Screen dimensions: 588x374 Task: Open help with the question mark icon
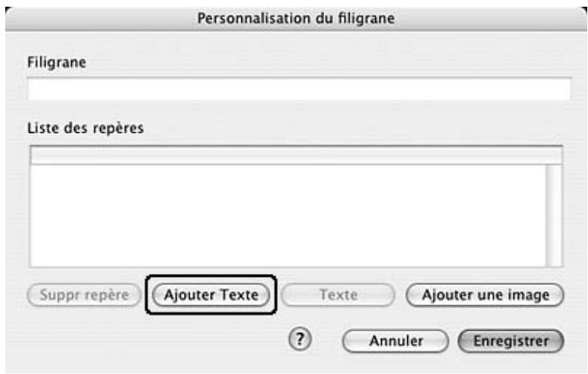(300, 340)
